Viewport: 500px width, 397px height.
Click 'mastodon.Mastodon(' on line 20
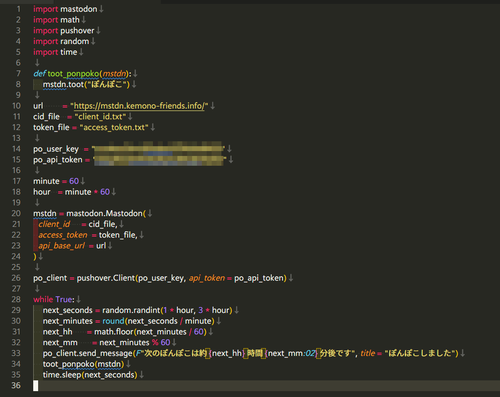pos(106,213)
